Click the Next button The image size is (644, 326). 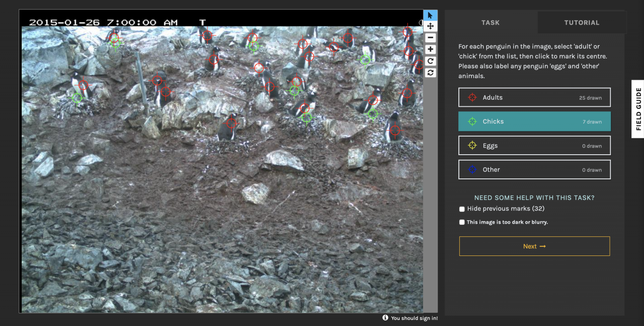[534, 246]
